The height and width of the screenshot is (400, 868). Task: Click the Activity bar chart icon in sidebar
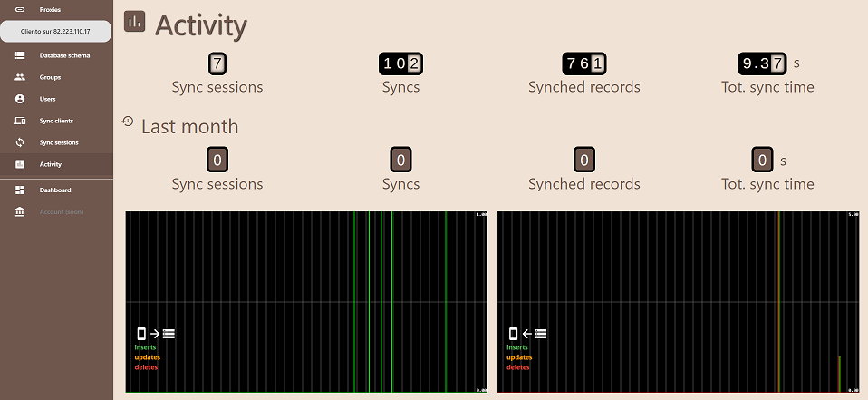[20, 164]
